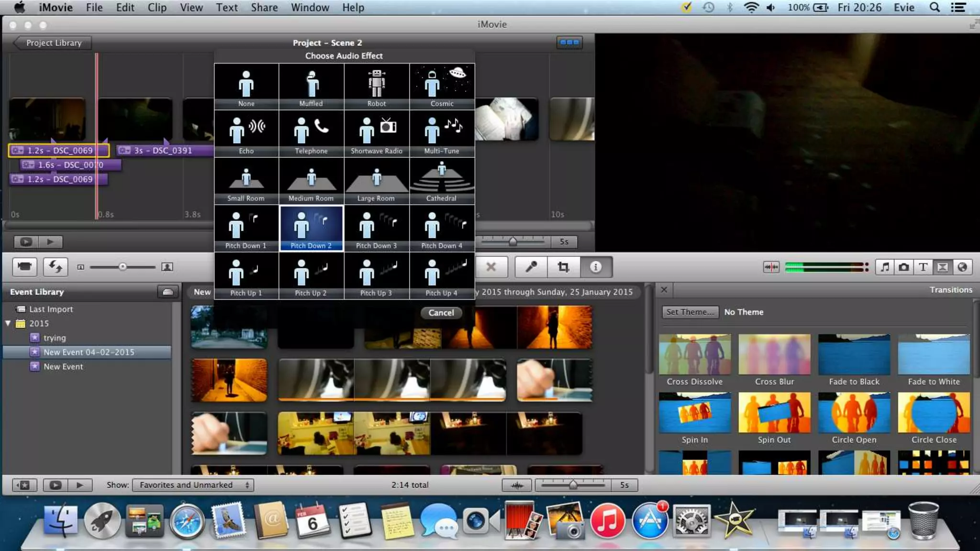Toggle event browser audio waveforms
This screenshot has width=980, height=551.
pyautogui.click(x=517, y=485)
